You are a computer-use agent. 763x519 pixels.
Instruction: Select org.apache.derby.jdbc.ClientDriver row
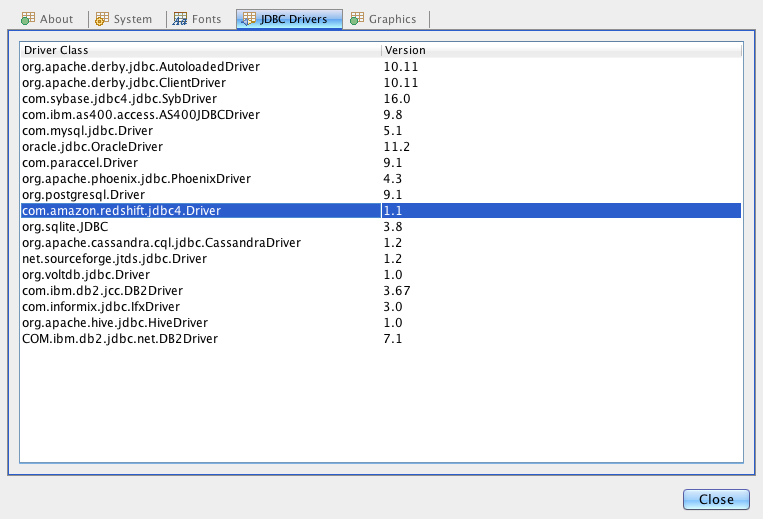381,83
